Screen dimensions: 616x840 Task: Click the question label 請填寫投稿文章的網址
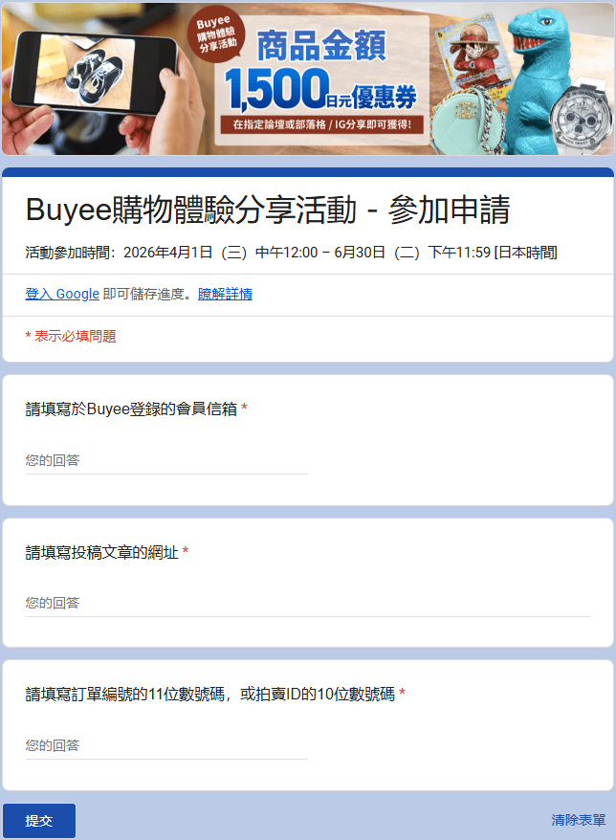pos(101,552)
